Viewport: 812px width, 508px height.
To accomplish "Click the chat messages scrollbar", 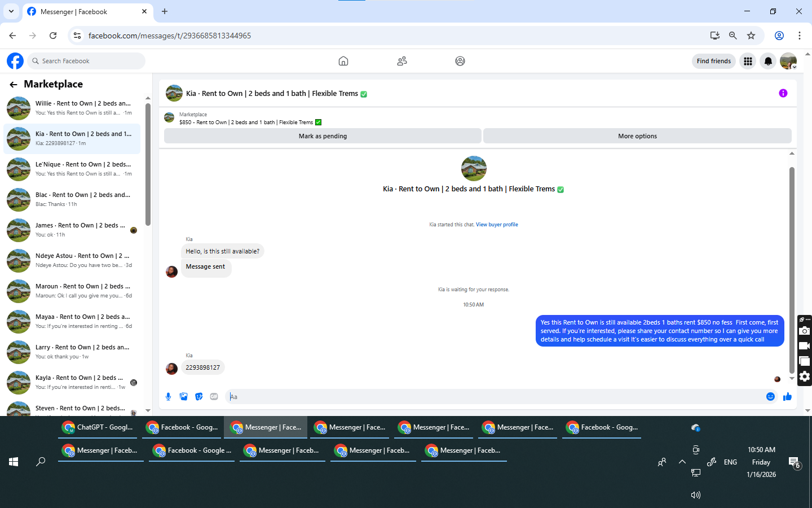I will [x=792, y=271].
